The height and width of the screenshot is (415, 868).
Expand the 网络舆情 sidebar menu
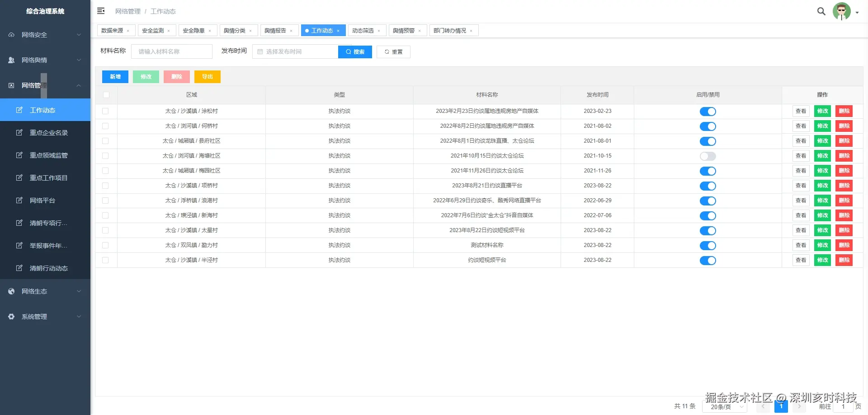45,60
